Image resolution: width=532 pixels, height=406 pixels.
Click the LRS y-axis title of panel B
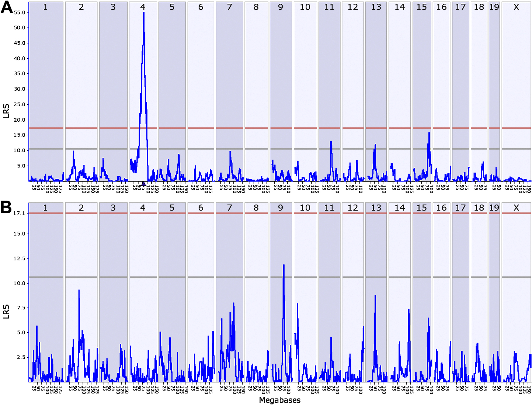tap(6, 312)
